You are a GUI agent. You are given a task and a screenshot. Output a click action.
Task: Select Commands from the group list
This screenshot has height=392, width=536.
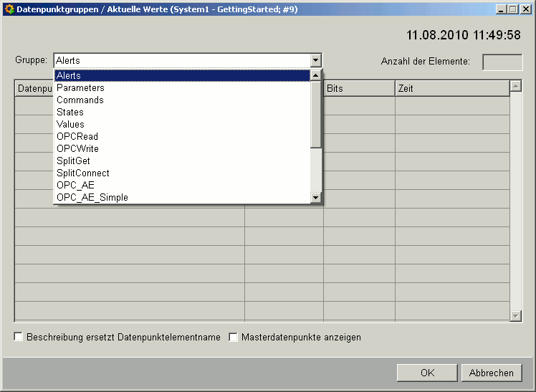[80, 100]
